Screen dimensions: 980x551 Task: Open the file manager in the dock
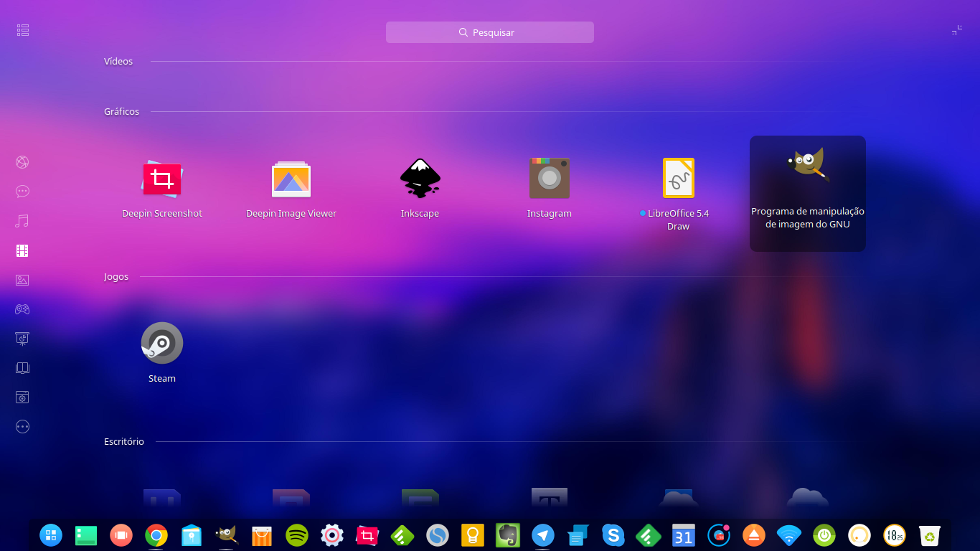tap(192, 534)
